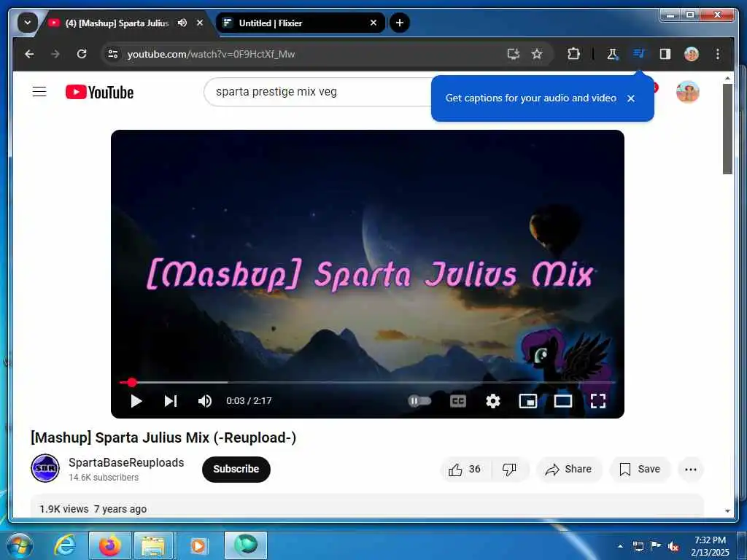This screenshot has height=560, width=747.
Task: Open media controls toolbar icon
Action: coord(639,54)
